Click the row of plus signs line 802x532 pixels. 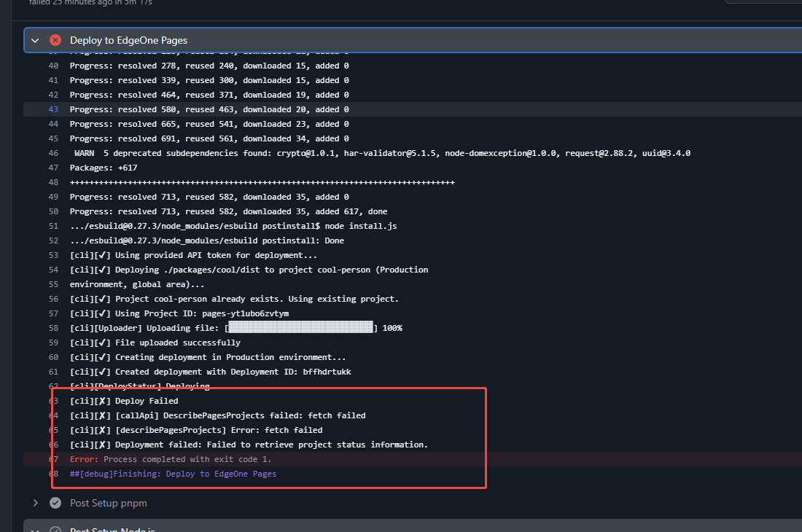[x=262, y=182]
